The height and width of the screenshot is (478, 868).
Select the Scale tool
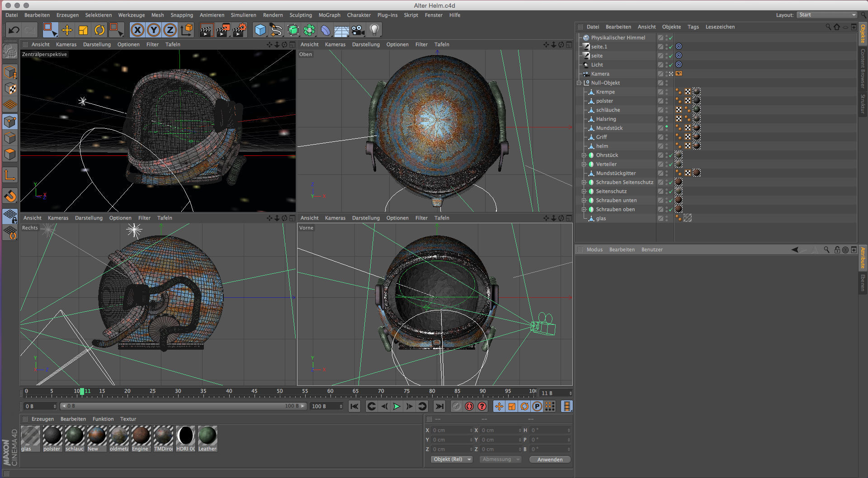coord(83,30)
